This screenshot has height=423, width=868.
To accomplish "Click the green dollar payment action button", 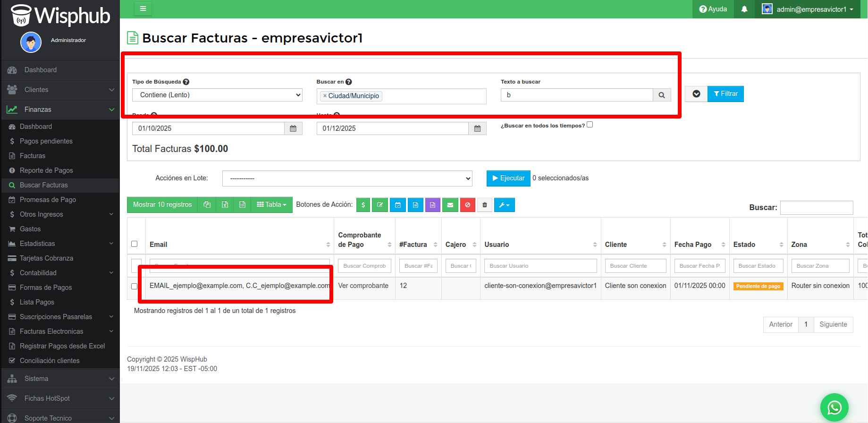I will (363, 205).
